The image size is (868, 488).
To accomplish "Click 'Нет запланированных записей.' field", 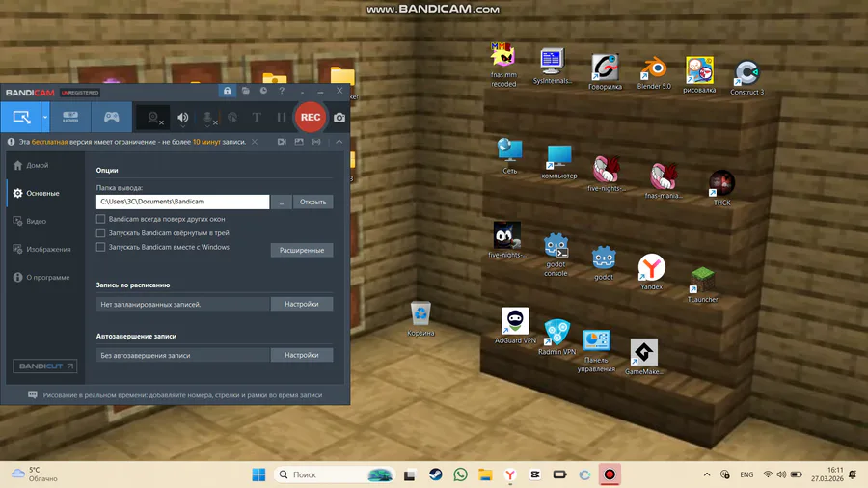I will click(x=182, y=304).
